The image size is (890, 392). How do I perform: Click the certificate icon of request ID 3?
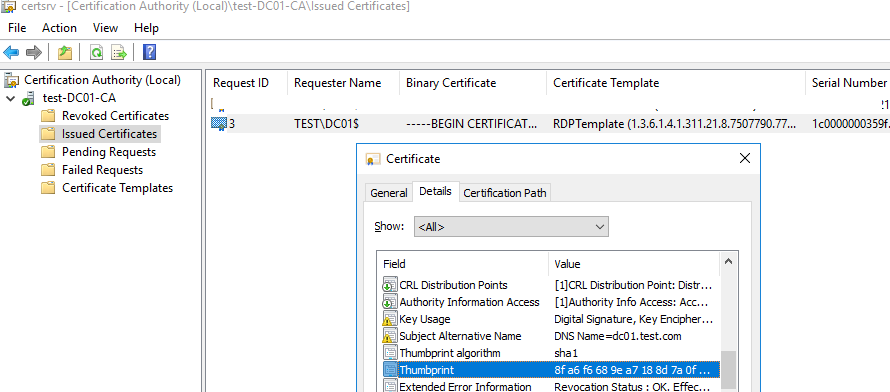pos(219,124)
